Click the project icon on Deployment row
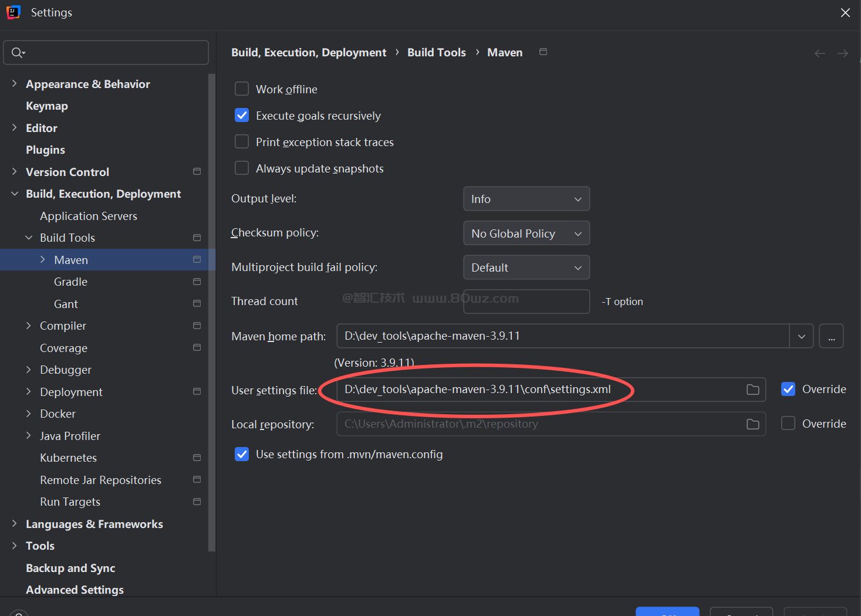 pyautogui.click(x=197, y=391)
